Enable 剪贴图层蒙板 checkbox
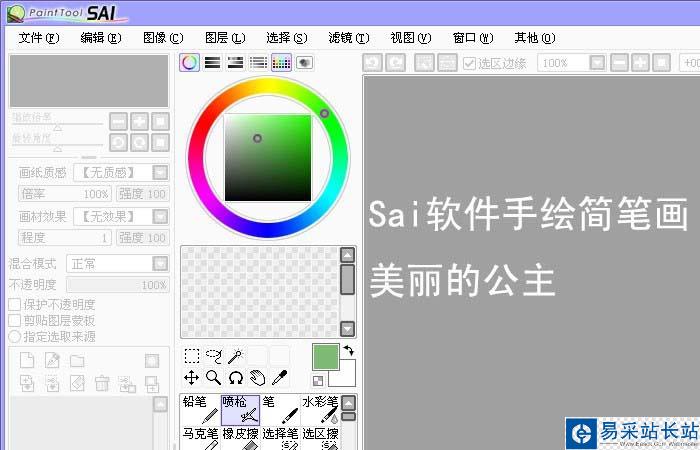The height and width of the screenshot is (450, 700). pyautogui.click(x=15, y=321)
